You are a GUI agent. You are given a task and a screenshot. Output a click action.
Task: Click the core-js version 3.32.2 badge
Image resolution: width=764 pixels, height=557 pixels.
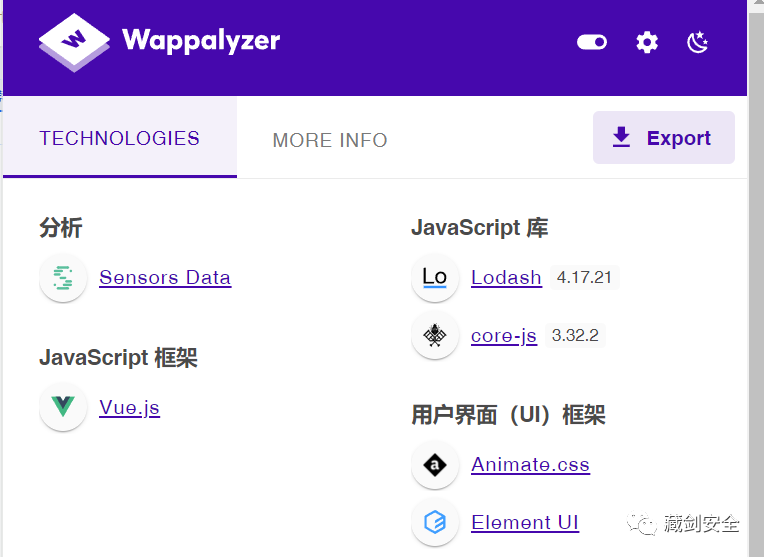(575, 335)
